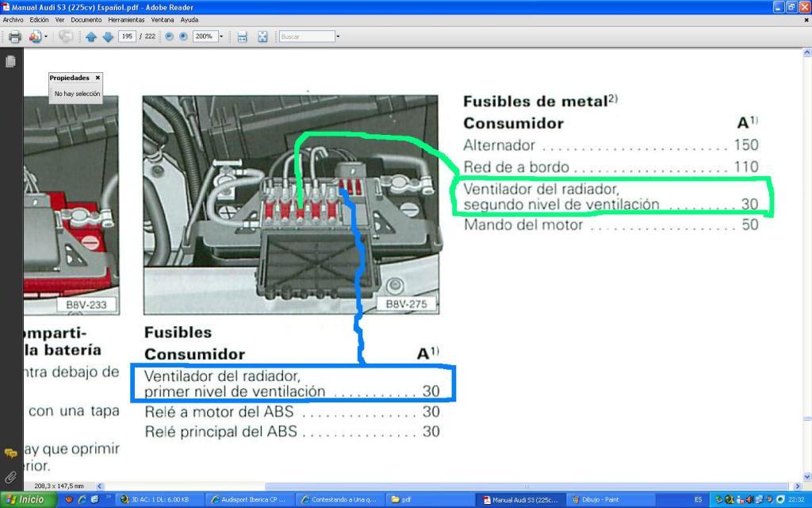
Task: Click the first orange quick launch icon
Action: (69, 500)
